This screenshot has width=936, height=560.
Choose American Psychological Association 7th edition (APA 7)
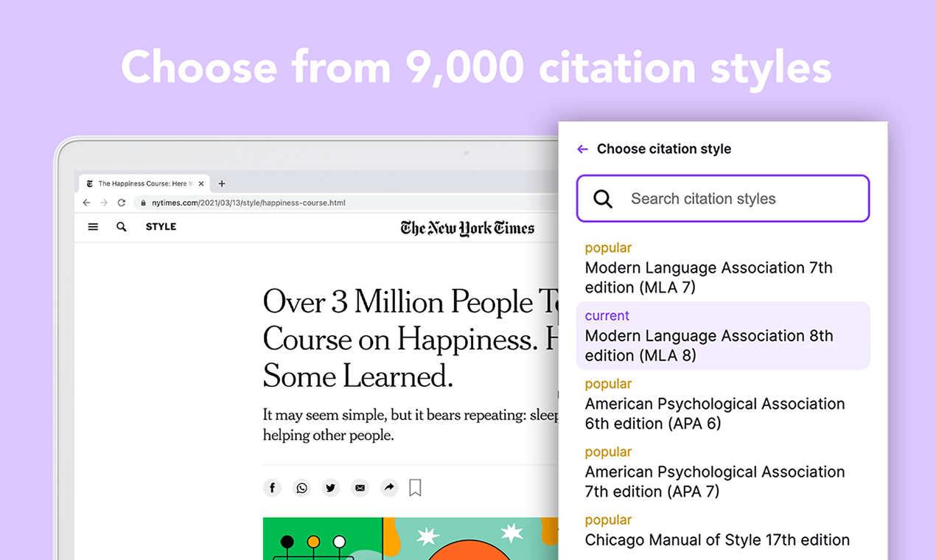click(723, 472)
